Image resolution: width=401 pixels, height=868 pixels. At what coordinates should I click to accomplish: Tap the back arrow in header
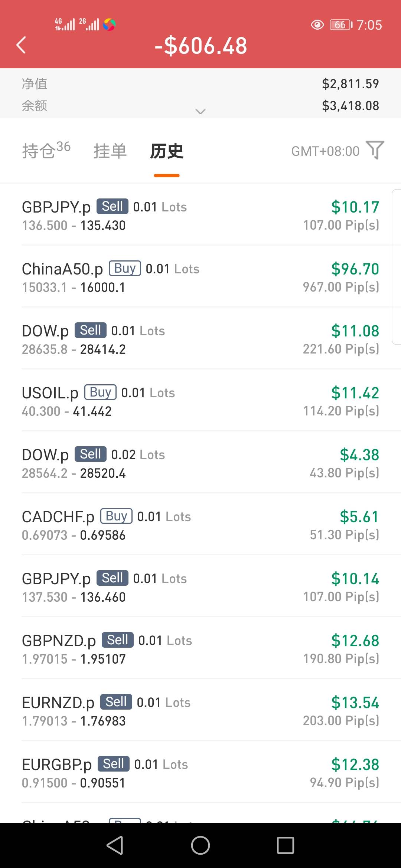[x=22, y=45]
